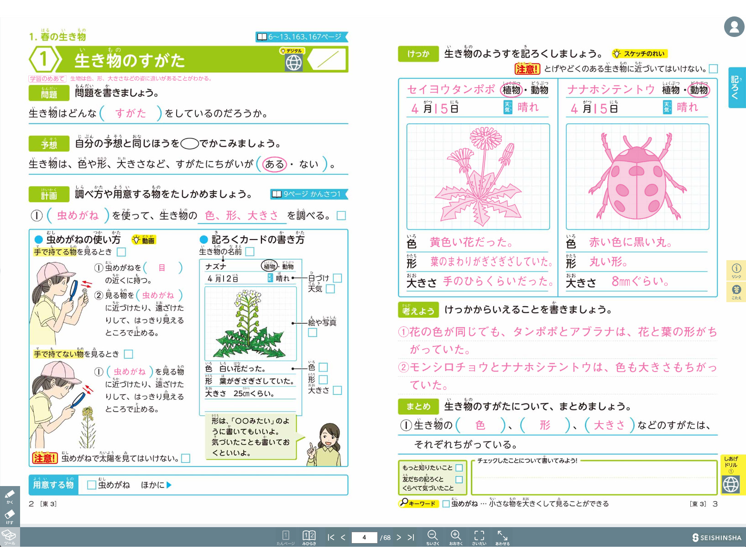Check the 生き物の名前 box

pyautogui.click(x=250, y=251)
